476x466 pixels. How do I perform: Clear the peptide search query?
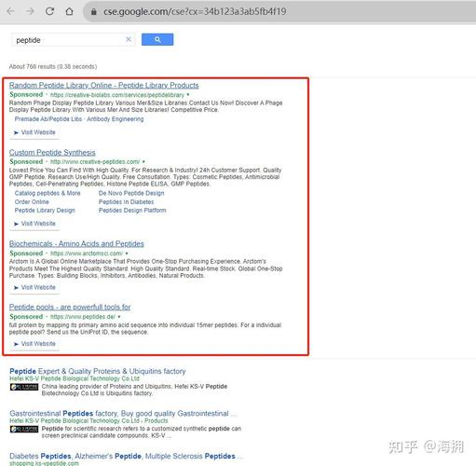tap(129, 39)
